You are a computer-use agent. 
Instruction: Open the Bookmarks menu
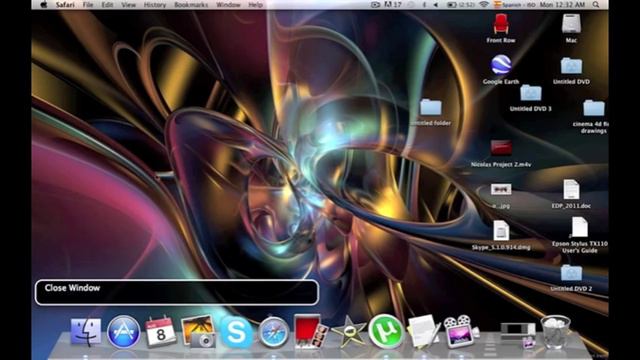click(191, 5)
